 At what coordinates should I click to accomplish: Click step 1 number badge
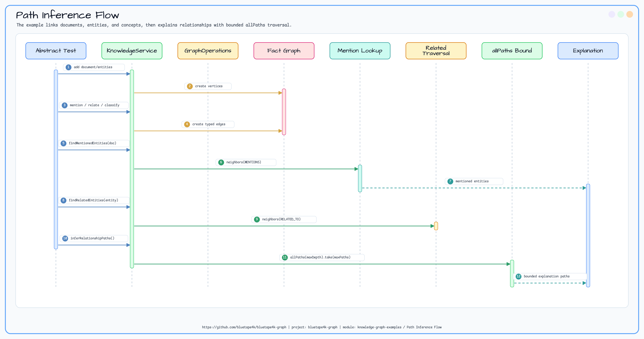pos(69,67)
